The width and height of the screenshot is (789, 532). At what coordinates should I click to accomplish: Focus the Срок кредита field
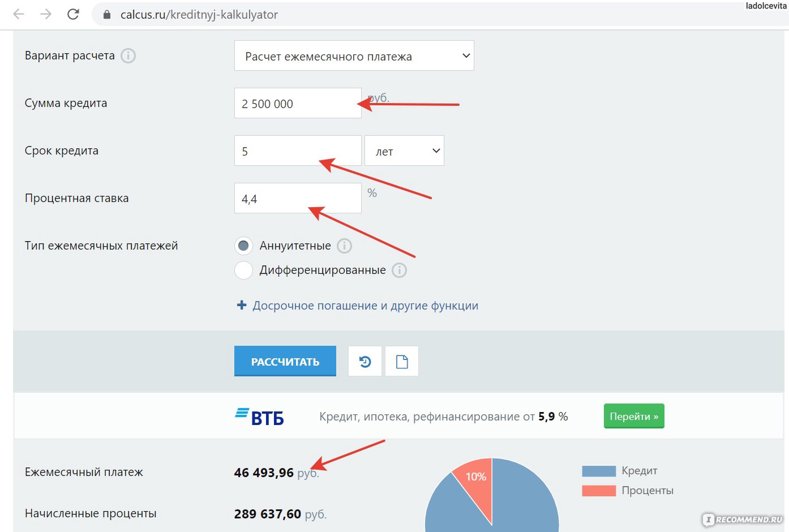(298, 151)
